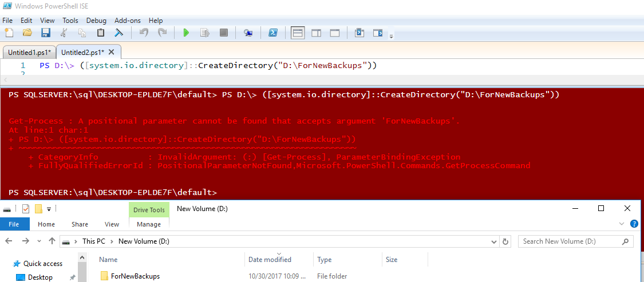The image size is (644, 282).
Task: Open the Edit menu in PowerShell ISE
Action: click(x=26, y=21)
